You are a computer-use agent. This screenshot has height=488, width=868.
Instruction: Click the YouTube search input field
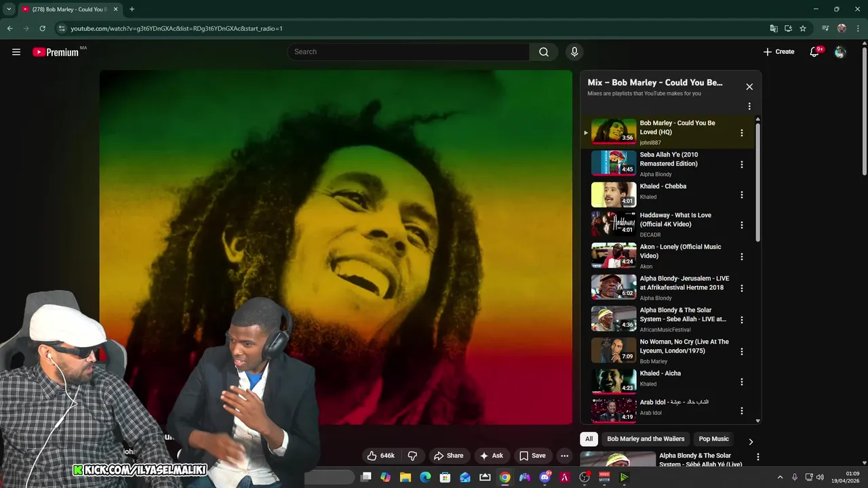408,52
